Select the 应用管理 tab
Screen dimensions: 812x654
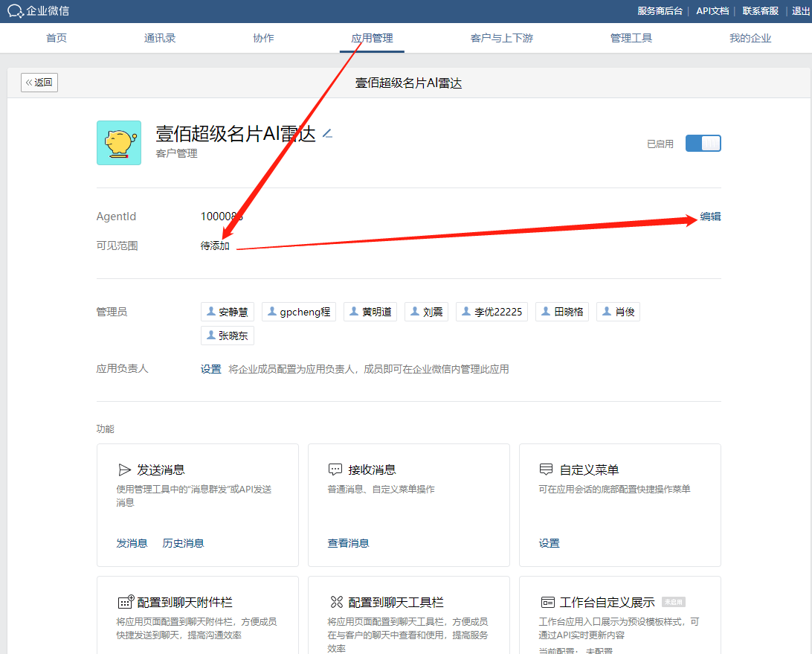coord(372,38)
